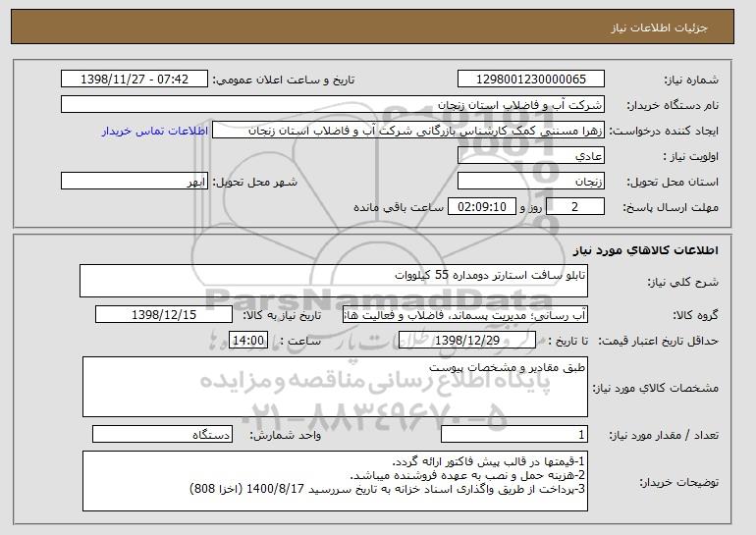Click the label تعداد / مقدار مورد نیاز
756x535 pixels.
(664, 435)
